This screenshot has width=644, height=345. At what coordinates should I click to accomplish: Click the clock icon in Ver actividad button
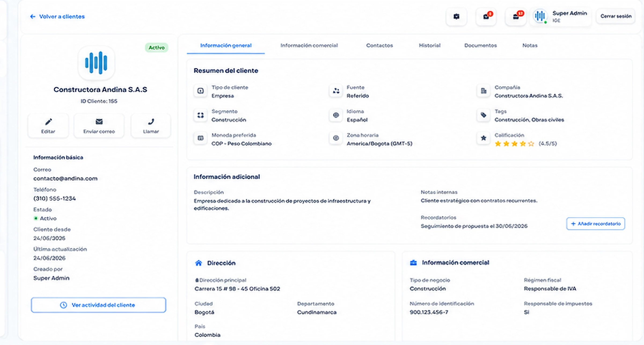[63, 305]
